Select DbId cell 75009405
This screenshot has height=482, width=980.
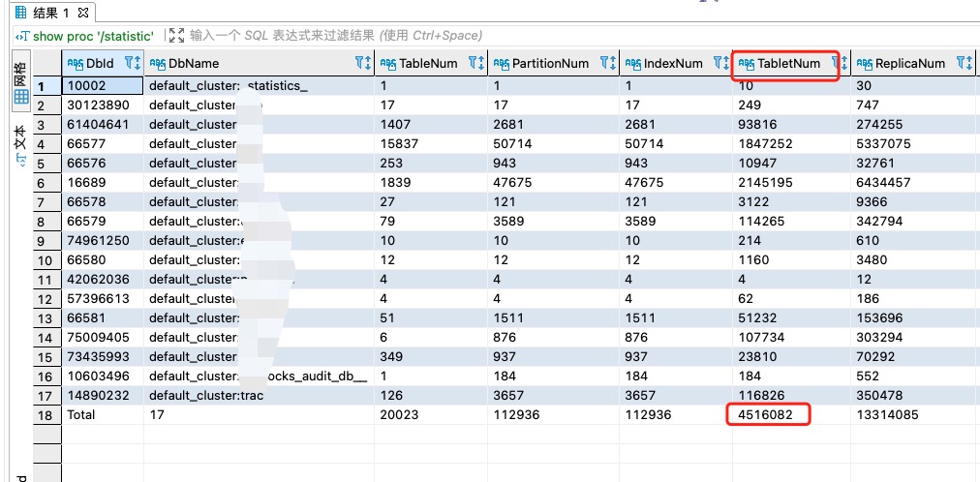click(x=103, y=337)
